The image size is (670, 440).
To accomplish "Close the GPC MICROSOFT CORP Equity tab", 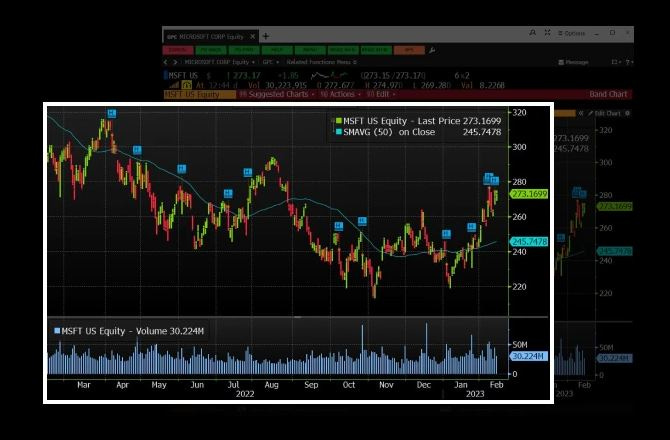I will click(253, 36).
